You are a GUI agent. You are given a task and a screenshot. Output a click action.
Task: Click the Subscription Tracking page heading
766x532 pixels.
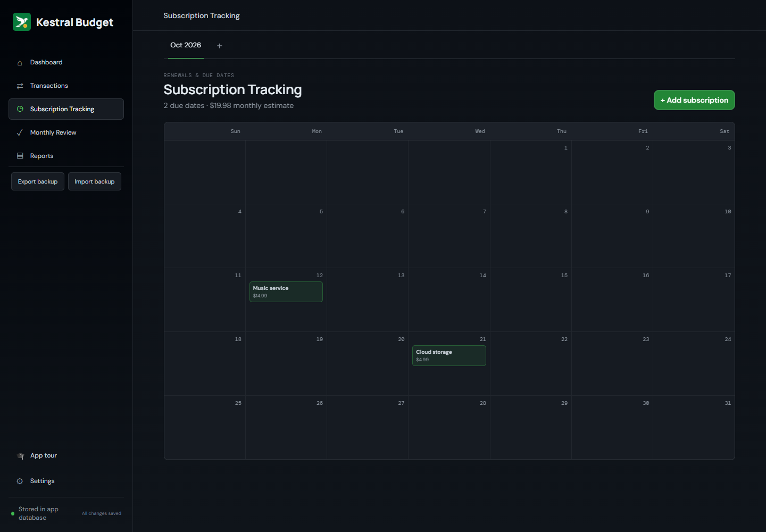[232, 89]
